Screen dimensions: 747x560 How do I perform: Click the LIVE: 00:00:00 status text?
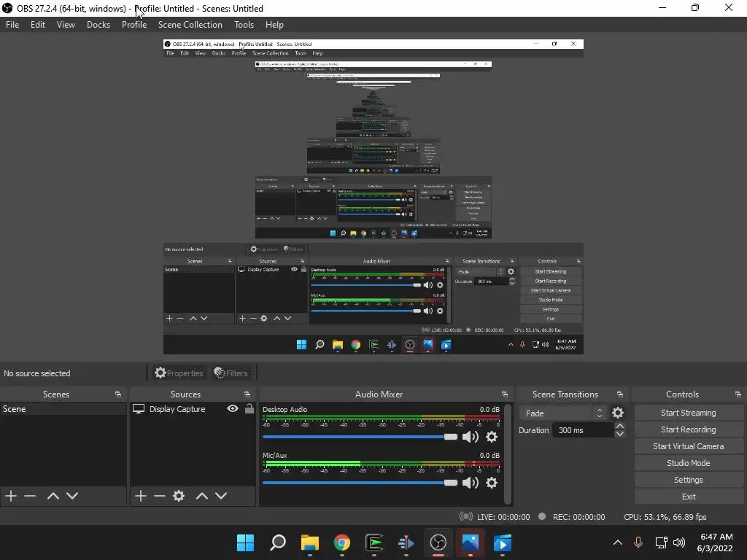[503, 517]
